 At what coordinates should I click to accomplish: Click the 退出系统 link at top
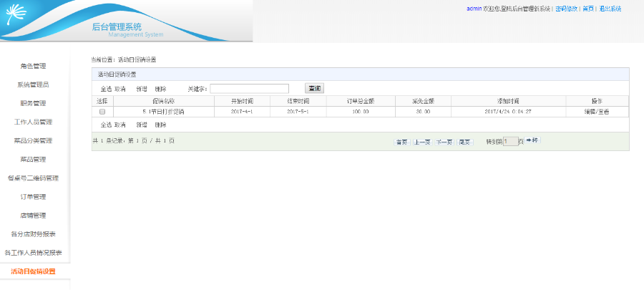coord(610,9)
